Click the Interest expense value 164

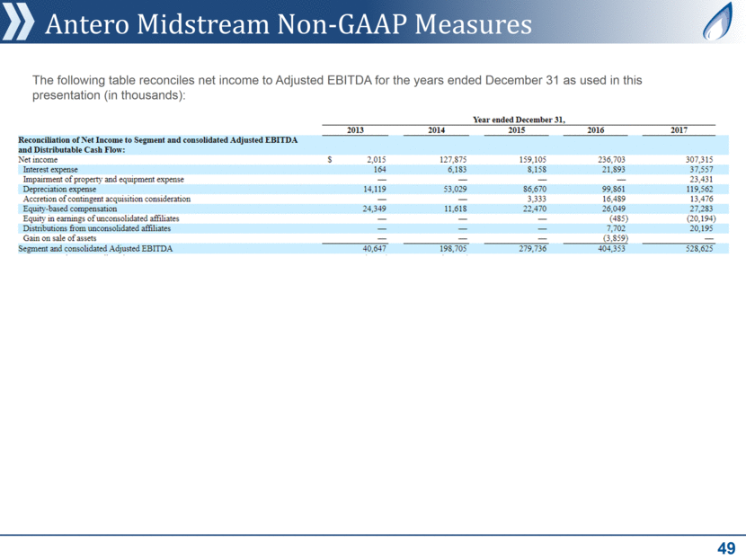tap(379, 169)
